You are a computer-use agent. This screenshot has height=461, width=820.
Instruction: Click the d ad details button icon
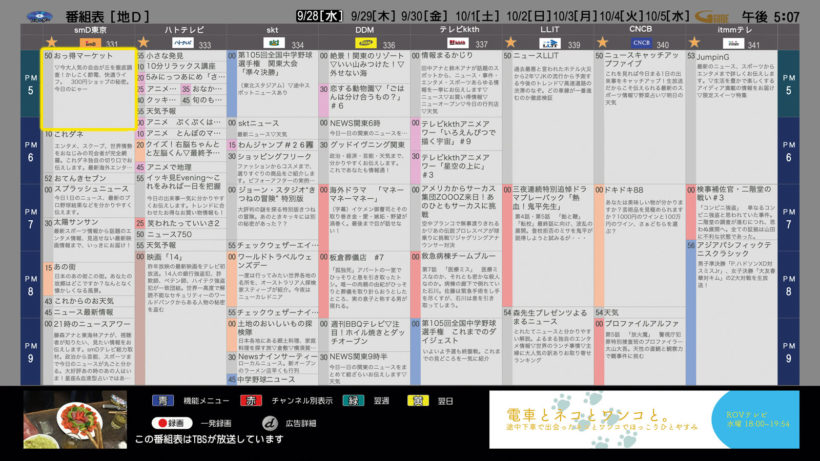click(x=270, y=423)
